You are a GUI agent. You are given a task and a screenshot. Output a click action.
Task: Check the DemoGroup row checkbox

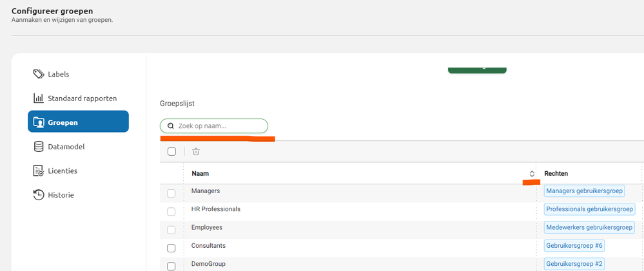point(171,265)
